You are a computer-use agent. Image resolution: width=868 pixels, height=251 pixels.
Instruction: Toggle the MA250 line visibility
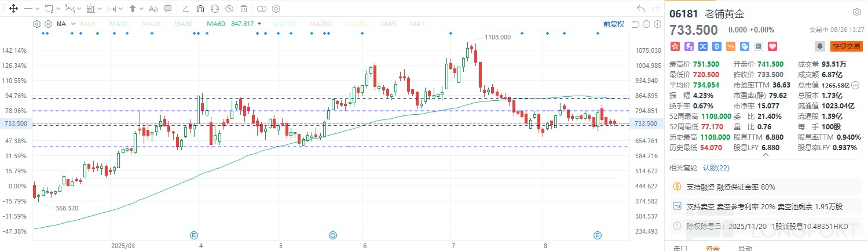point(356,24)
